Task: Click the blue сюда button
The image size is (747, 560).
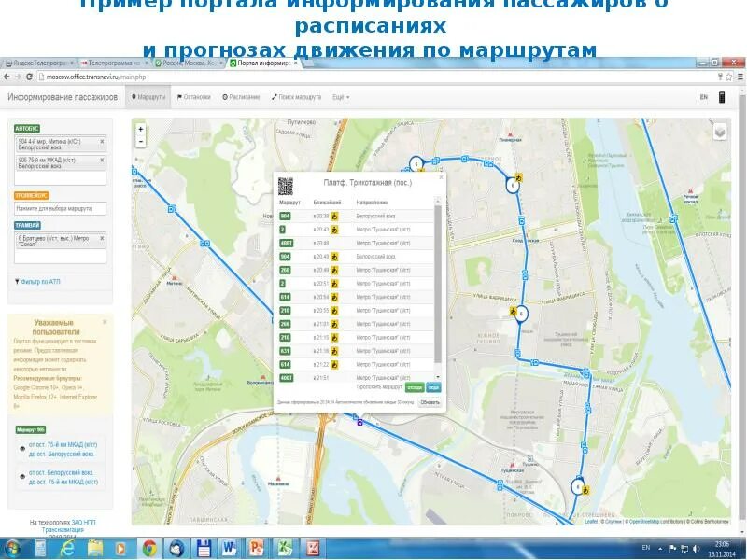Action: pos(433,387)
